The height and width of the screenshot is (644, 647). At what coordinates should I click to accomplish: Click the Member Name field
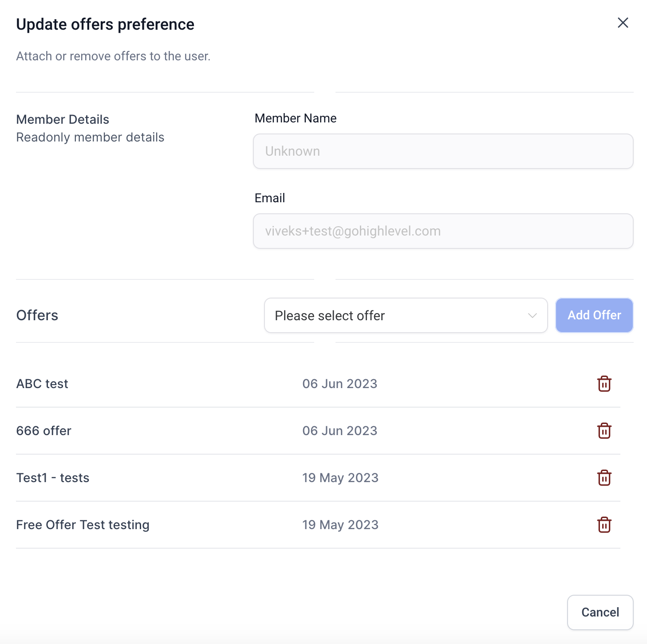pos(443,151)
